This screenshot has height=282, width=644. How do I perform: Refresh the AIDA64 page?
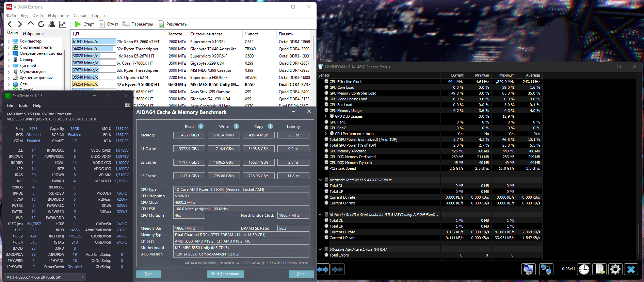click(x=41, y=24)
